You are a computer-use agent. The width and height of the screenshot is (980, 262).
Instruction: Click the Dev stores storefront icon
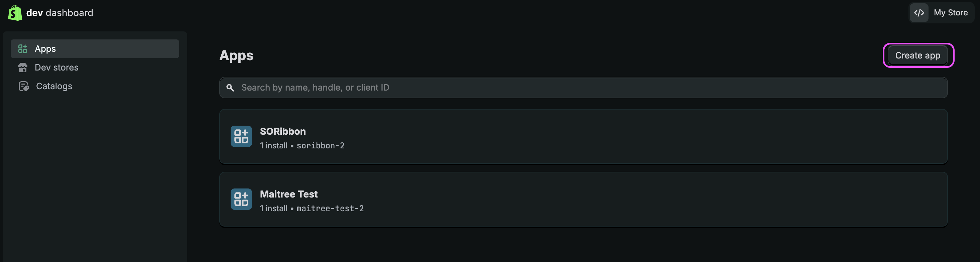[x=22, y=67]
